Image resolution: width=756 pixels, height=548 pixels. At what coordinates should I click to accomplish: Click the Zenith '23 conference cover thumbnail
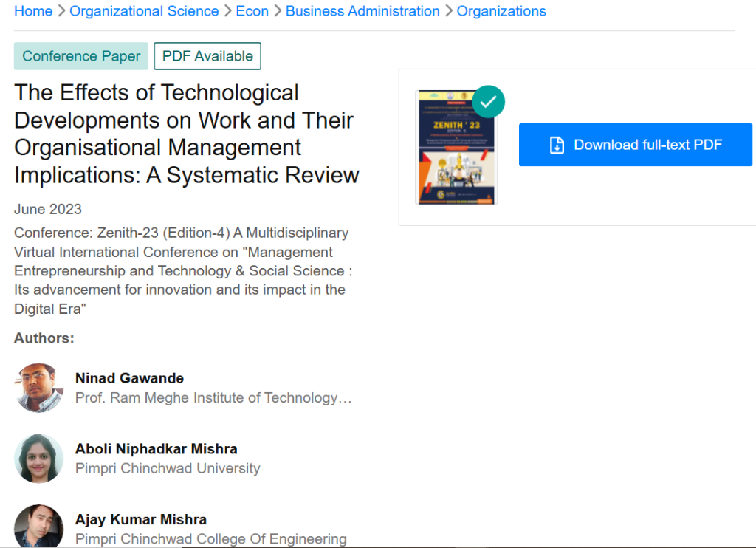click(458, 146)
